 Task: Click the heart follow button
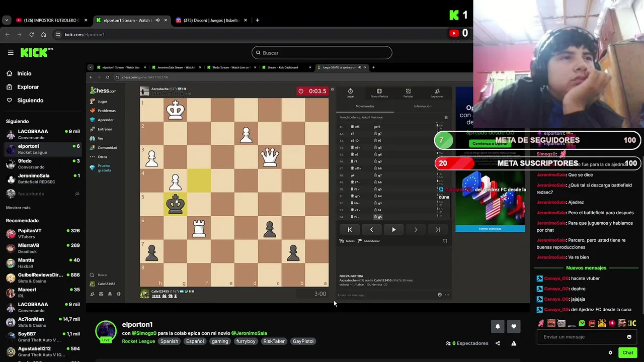[514, 326]
